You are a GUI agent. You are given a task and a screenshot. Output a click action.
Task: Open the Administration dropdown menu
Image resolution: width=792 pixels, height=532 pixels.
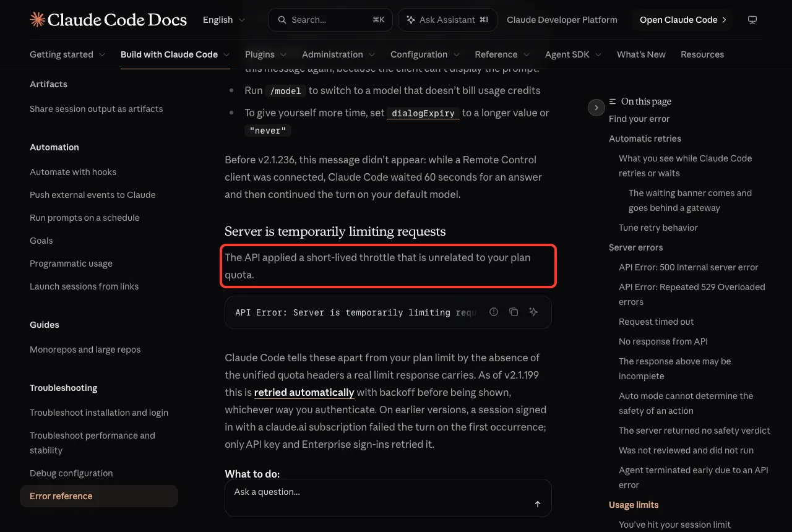(338, 54)
